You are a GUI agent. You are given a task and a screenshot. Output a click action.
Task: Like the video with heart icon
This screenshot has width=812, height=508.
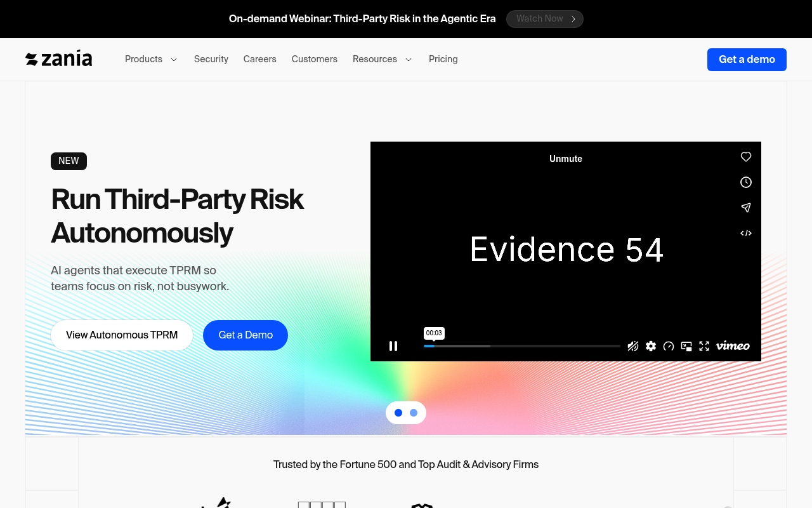[746, 157]
